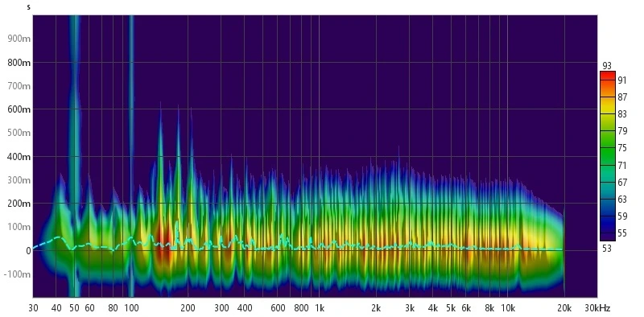The image size is (644, 317).
Task: Select the 91 value on the colour scale
Action: [622, 80]
